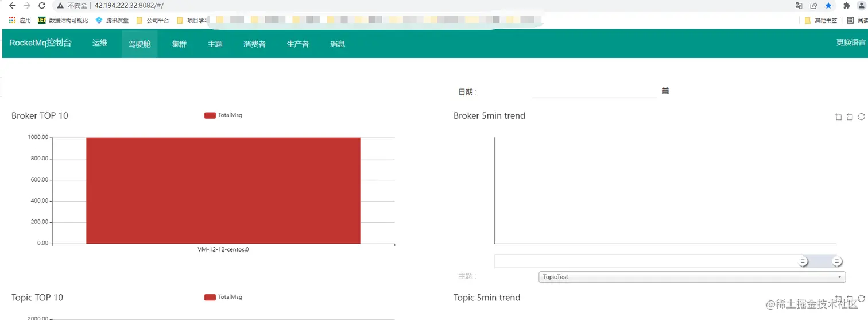Click the red TotalMsg bar for VM-12-12-centos:0

[223, 191]
